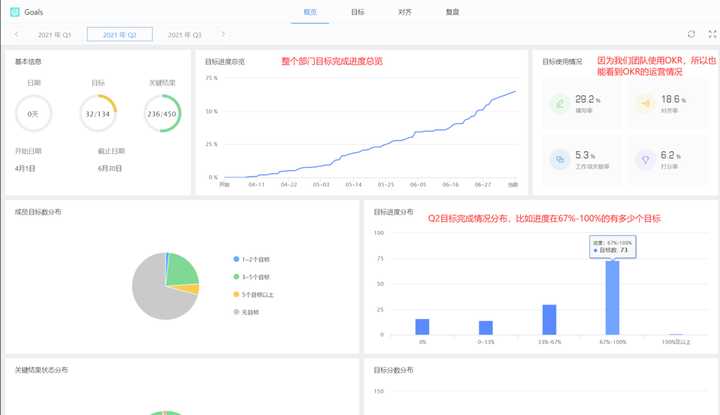Select the 2021 年 Q3 period
Viewport: 720px width, 415px height.
click(x=185, y=35)
